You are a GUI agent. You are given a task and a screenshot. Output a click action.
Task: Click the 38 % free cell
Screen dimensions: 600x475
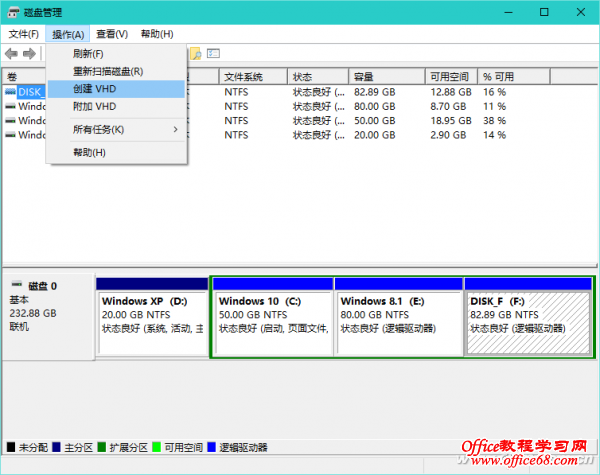(x=494, y=121)
